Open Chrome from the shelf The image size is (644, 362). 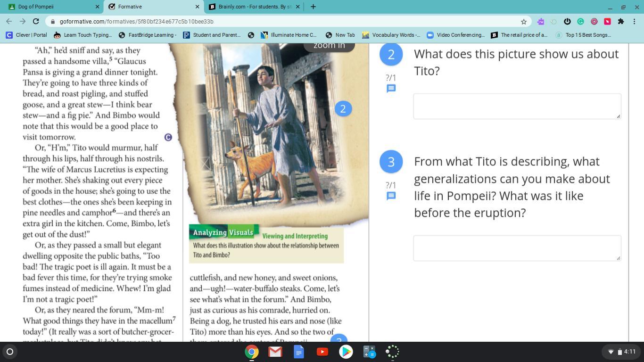252,352
